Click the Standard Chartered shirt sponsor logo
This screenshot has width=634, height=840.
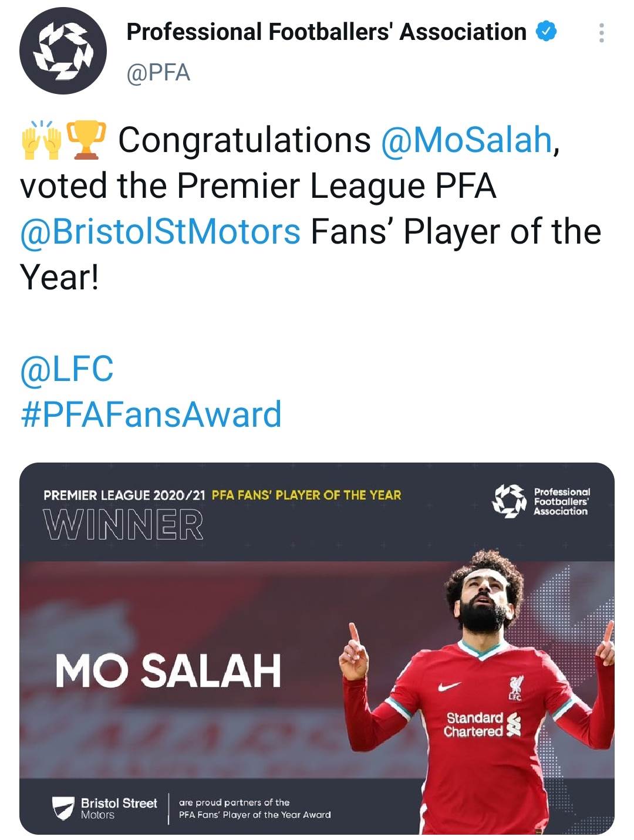click(x=483, y=724)
